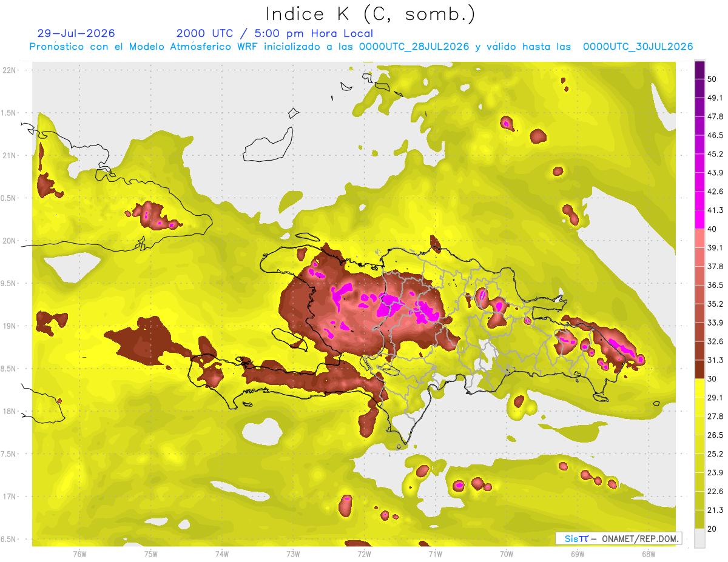Click the '32.6' colorbar label
The width and height of the screenshot is (728, 562).
point(715,341)
